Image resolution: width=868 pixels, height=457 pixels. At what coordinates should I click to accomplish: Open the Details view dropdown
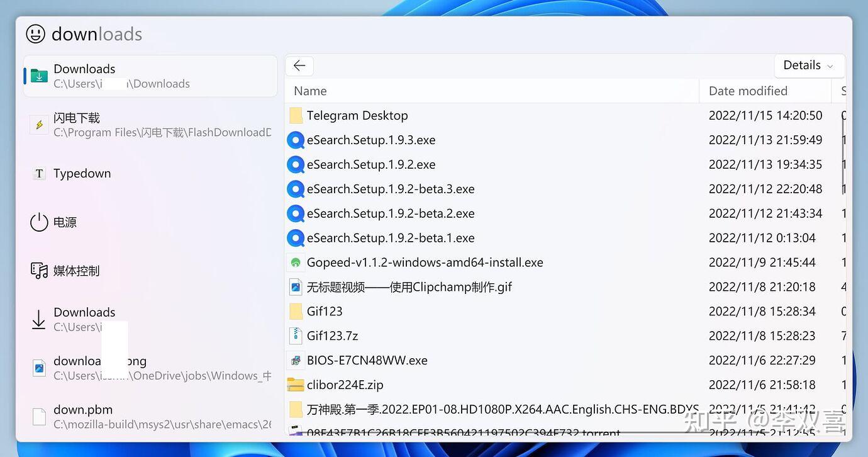[x=809, y=65]
